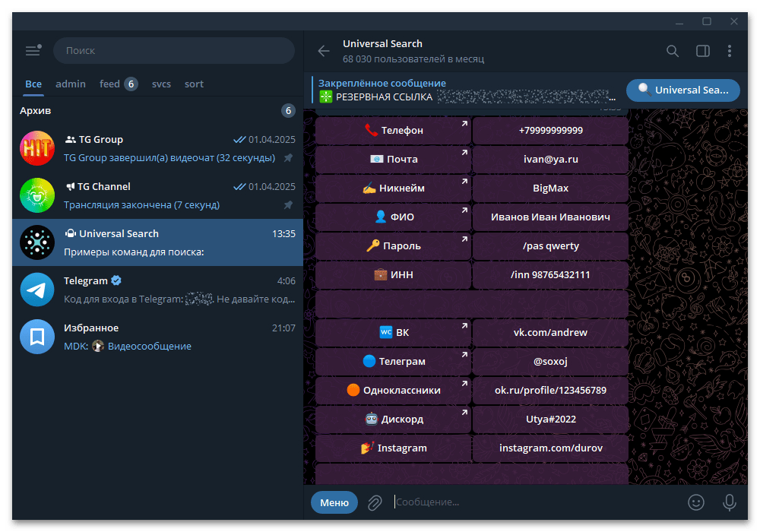Click the Telegram verified badge
The image size is (760, 532).
coord(116,280)
